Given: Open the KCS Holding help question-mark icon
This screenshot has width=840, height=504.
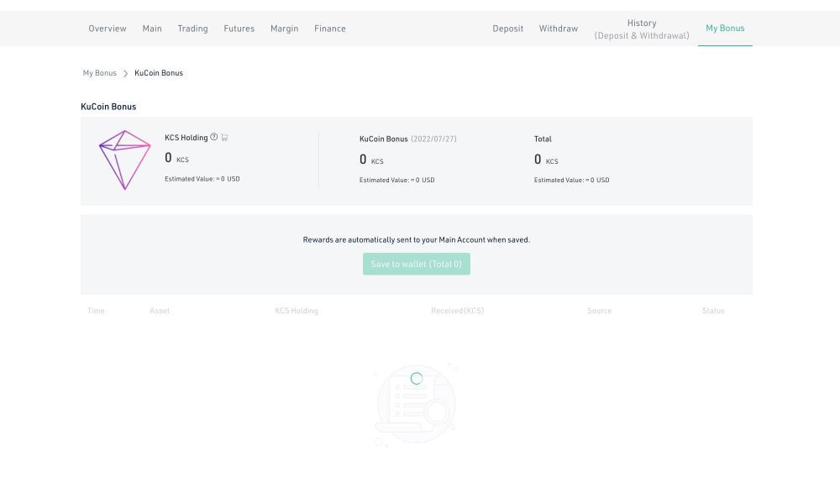Looking at the screenshot, I should (213, 137).
